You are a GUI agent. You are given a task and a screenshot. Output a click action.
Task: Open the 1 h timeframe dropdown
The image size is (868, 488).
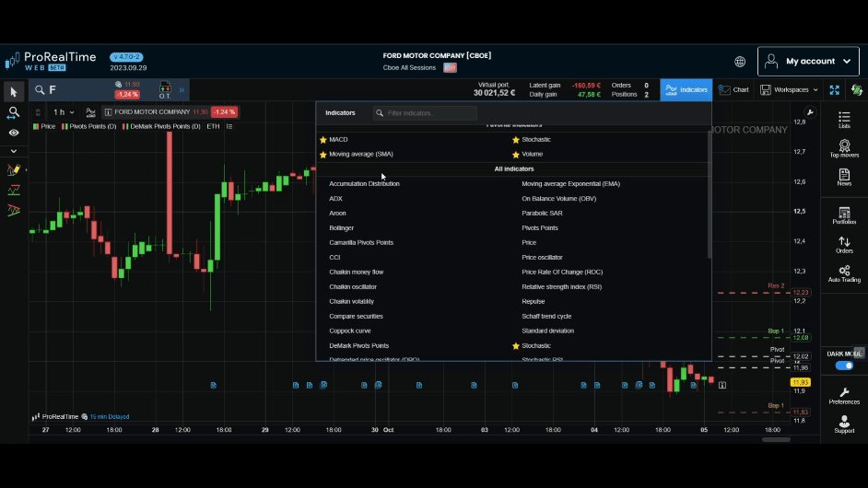[64, 111]
